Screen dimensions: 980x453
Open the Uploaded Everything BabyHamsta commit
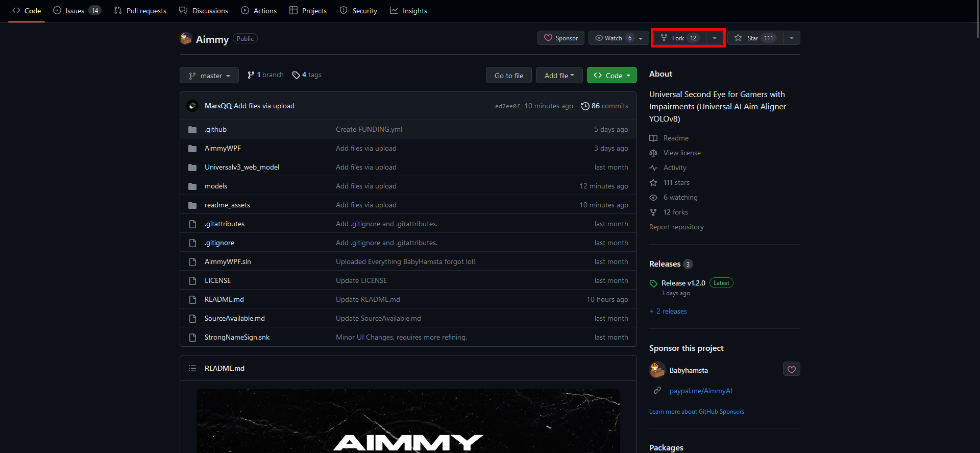(x=405, y=261)
